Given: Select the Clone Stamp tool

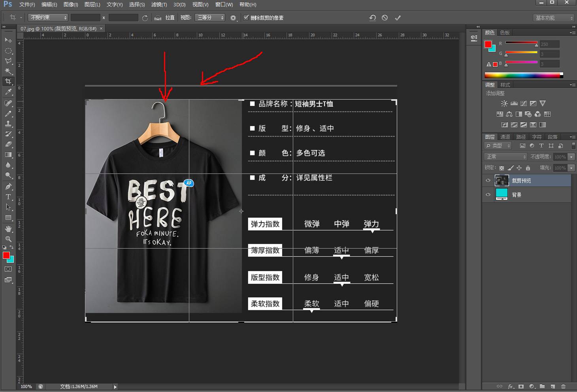Looking at the screenshot, I should click(x=8, y=124).
